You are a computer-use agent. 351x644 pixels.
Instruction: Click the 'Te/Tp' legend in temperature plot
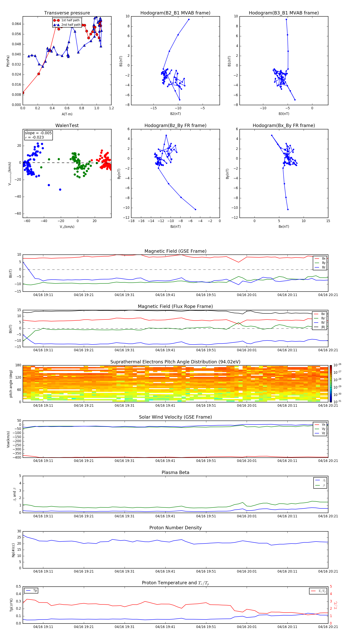[x=318, y=591]
